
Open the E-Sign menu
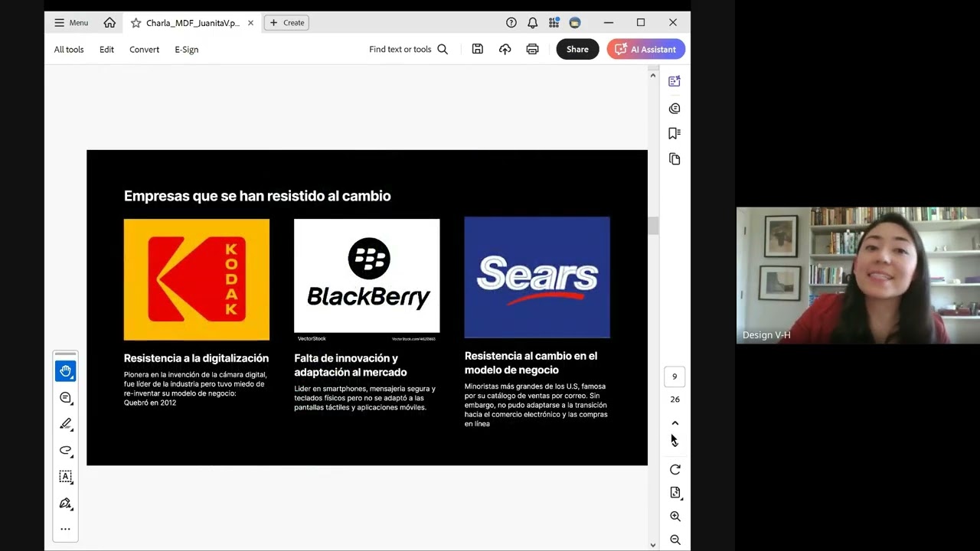coord(186,49)
